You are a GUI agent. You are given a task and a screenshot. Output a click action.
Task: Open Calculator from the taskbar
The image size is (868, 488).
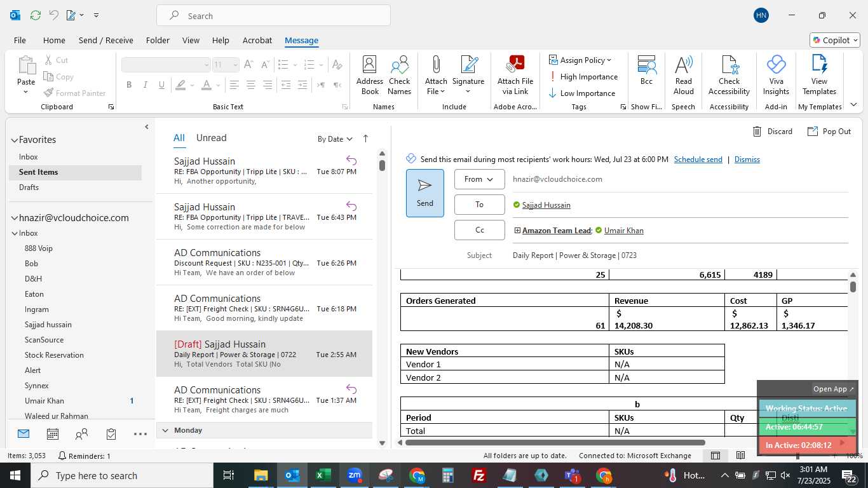tap(448, 475)
